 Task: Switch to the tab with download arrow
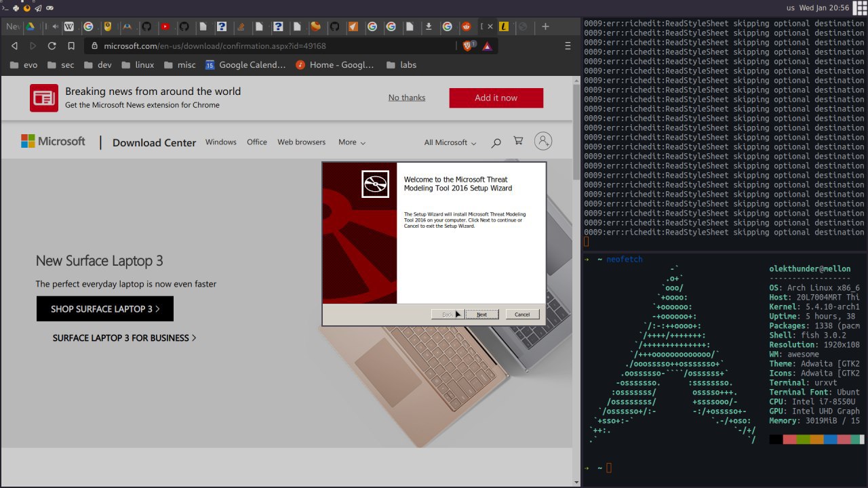pyautogui.click(x=428, y=26)
